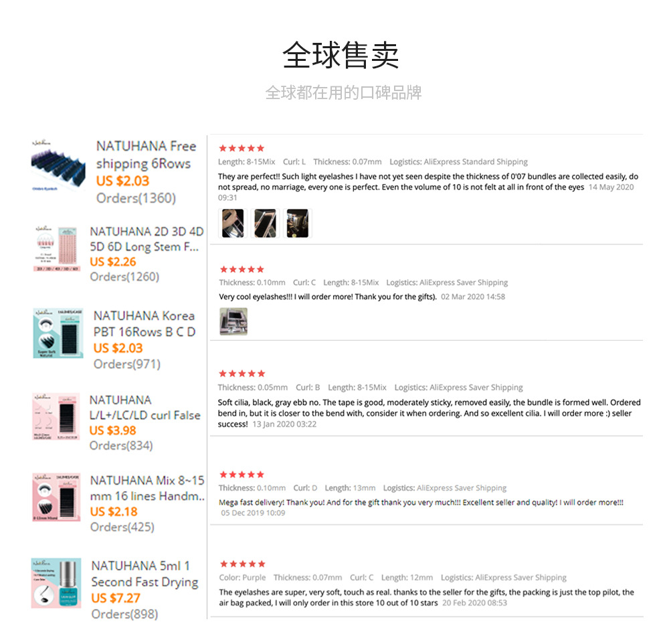Select the Mix 8~15 mm product thumbnail
This screenshot has height=644, width=669.
(56, 497)
